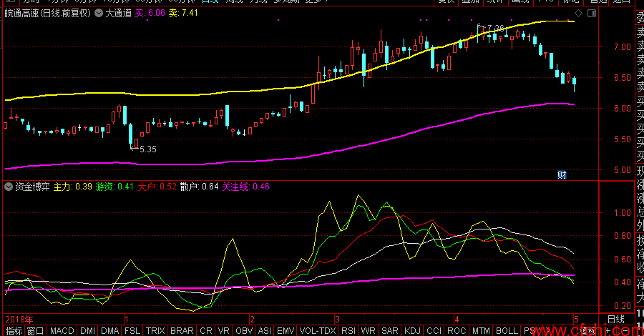644x336 pixels.
Task: Choose the VR indicator tab
Action: (x=224, y=331)
